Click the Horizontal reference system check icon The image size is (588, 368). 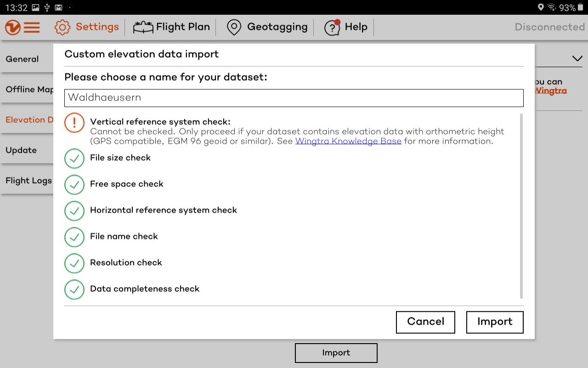[x=74, y=211]
